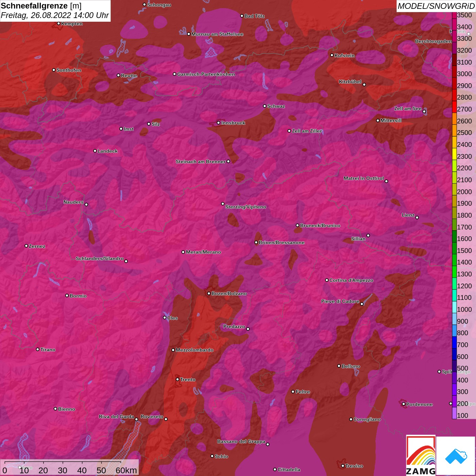Screen dimensions: 476x476
Task: Click the Schongau label
Action: 159,5
